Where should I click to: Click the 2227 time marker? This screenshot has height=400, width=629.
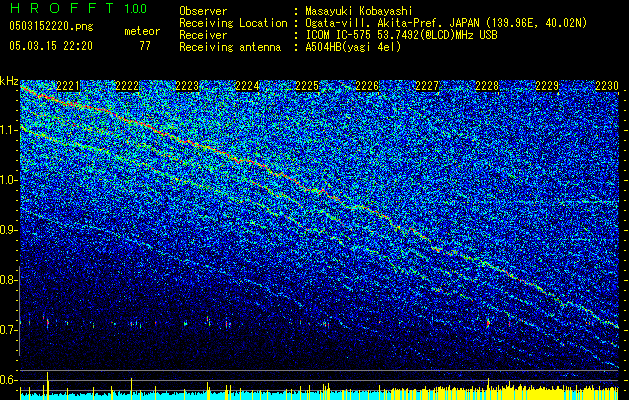[x=427, y=86]
